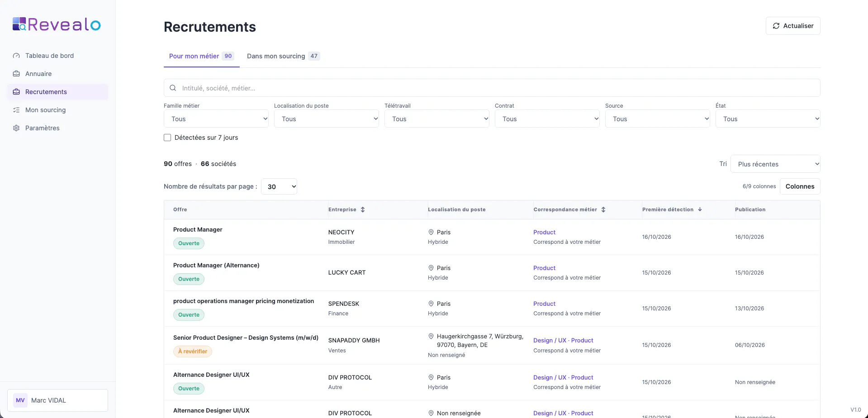Click the location pin in SPENDESK row

point(431,304)
